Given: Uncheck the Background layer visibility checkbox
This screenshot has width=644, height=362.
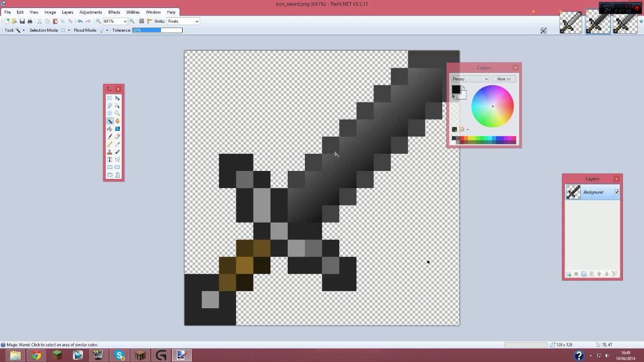Looking at the screenshot, I should pyautogui.click(x=617, y=192).
